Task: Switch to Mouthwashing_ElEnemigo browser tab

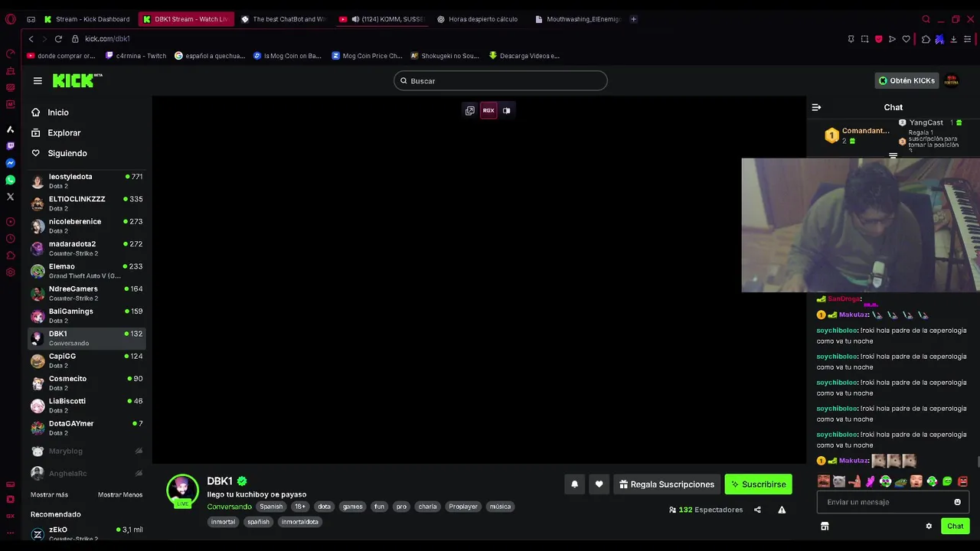Action: (x=579, y=19)
